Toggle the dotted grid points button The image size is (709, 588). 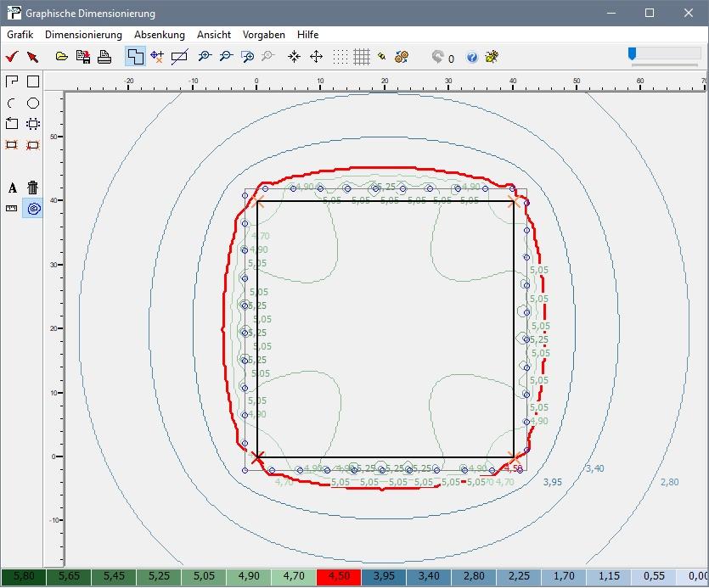point(340,57)
